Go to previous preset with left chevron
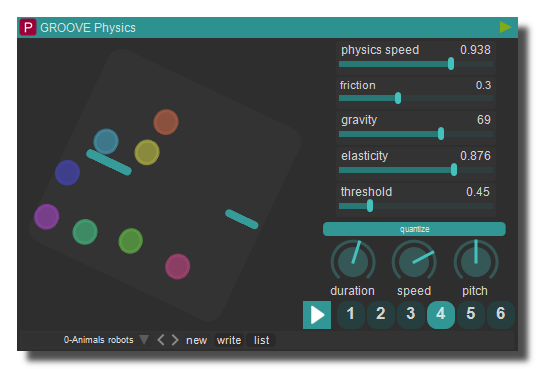This screenshot has height=369, width=536. click(161, 340)
